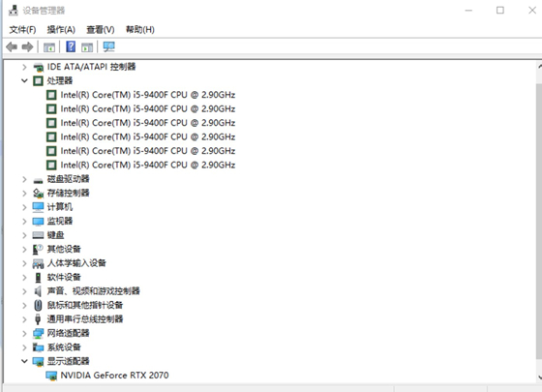The width and height of the screenshot is (542, 392).
Task: Collapse the 处理器 processor category
Action: (x=24, y=81)
